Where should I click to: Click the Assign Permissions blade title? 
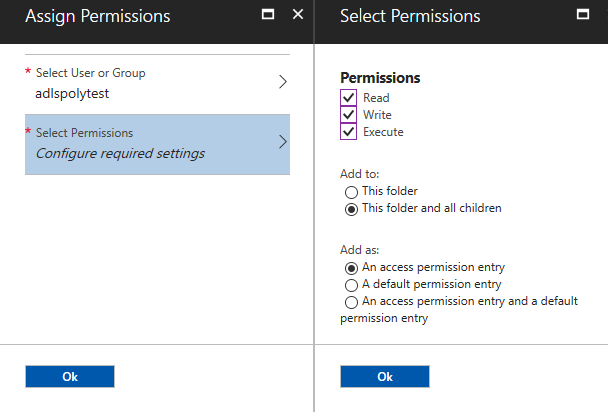pyautogui.click(x=98, y=16)
